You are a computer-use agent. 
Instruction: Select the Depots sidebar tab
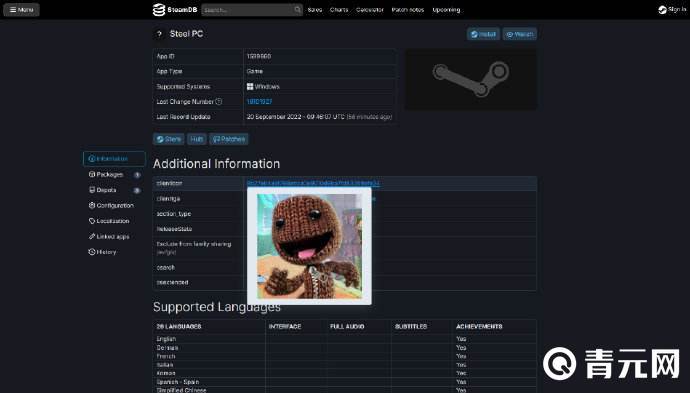coord(114,190)
